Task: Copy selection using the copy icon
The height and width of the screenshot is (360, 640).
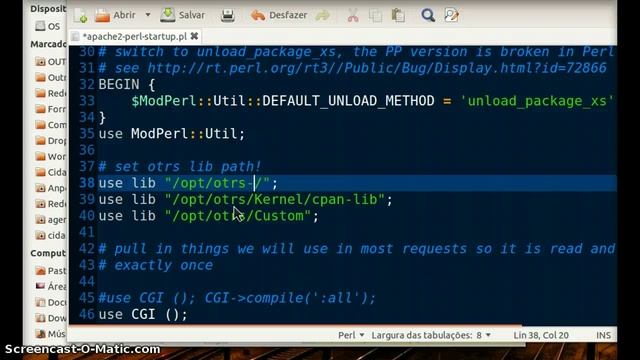Action: 376,16
